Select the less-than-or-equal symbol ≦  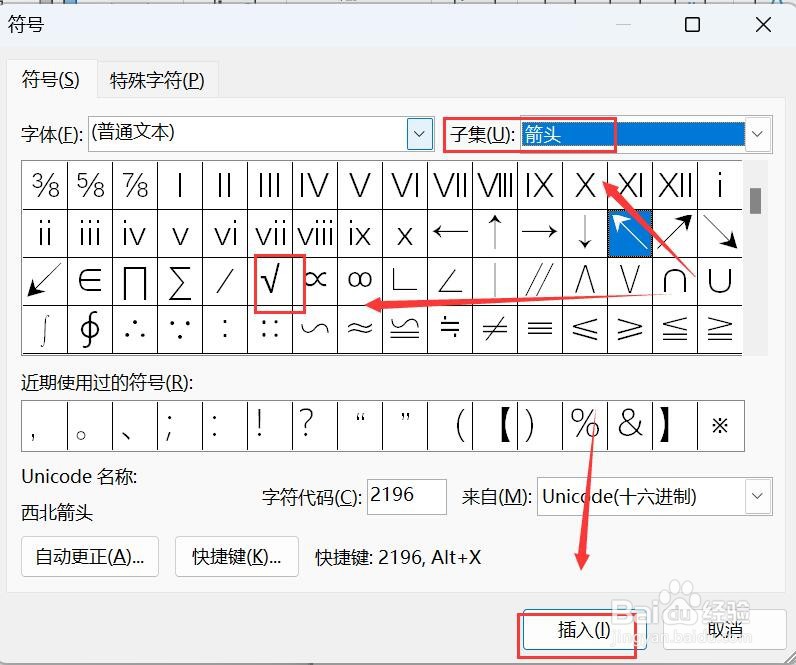coord(675,329)
